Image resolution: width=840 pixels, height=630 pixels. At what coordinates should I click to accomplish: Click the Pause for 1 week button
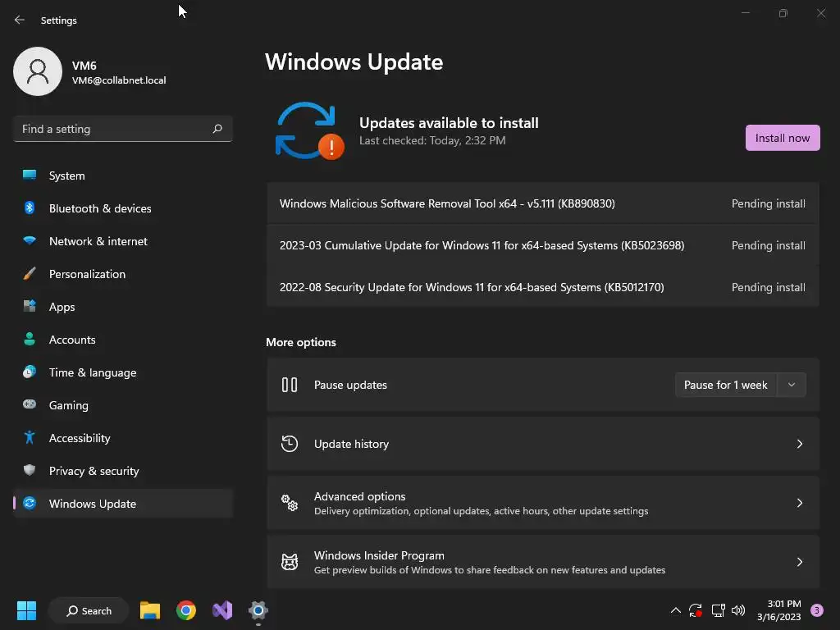(x=725, y=385)
